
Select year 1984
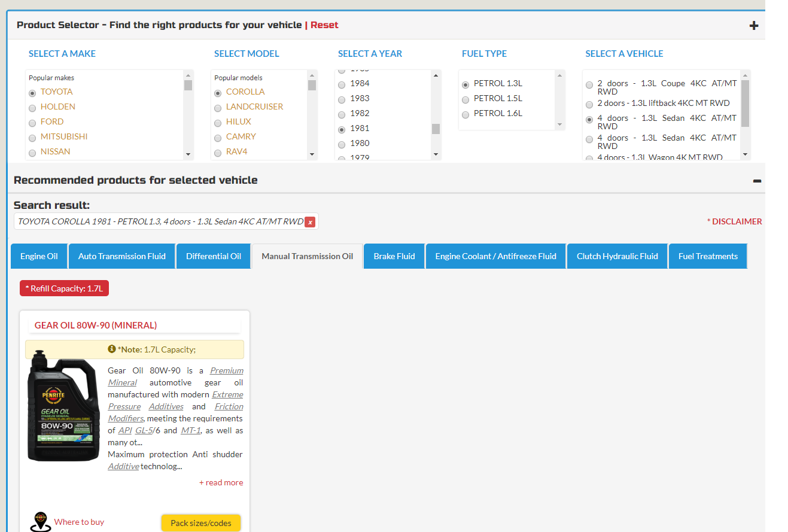pos(342,85)
